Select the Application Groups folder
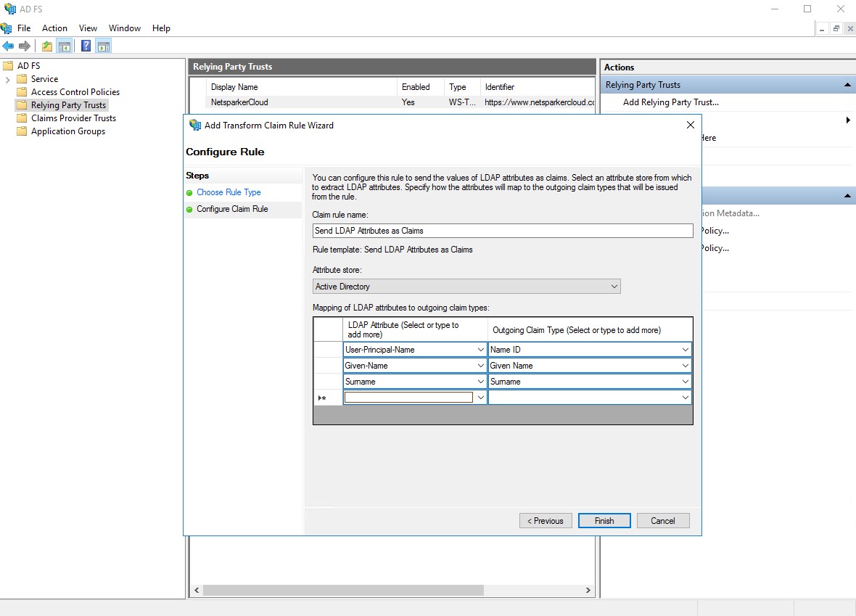 click(67, 131)
